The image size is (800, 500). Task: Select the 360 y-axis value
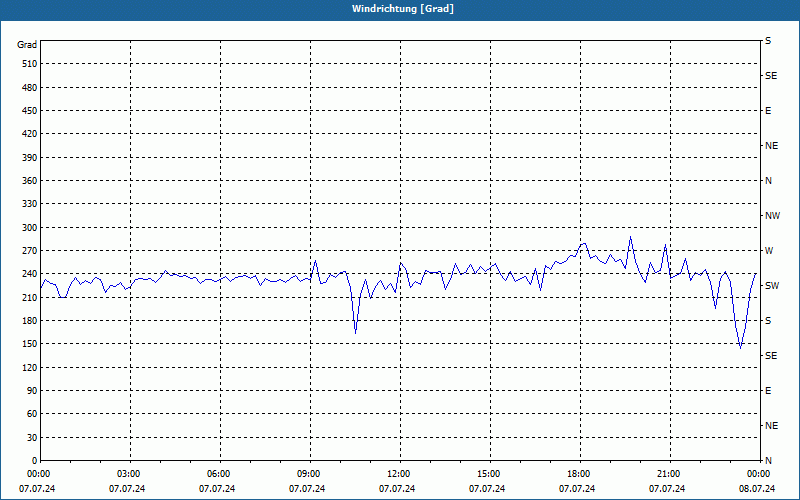pyautogui.click(x=30, y=181)
